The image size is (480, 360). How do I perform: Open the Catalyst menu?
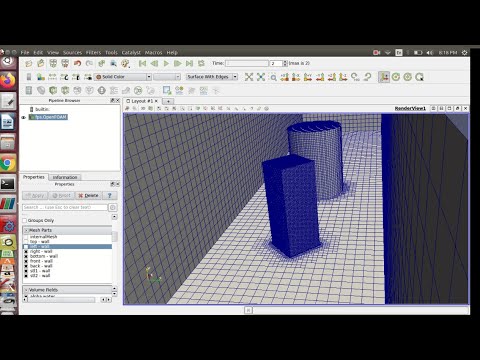(x=131, y=53)
